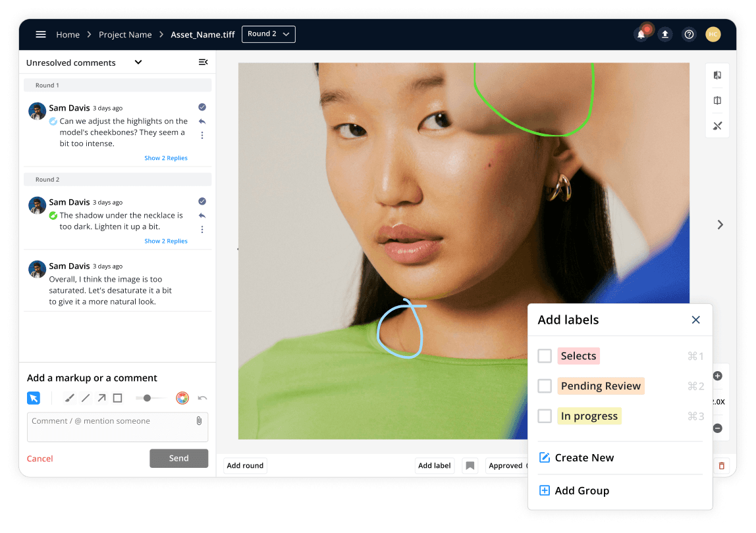Image resolution: width=756 pixels, height=533 pixels.
Task: Click the undo markup icon
Action: pyautogui.click(x=201, y=398)
